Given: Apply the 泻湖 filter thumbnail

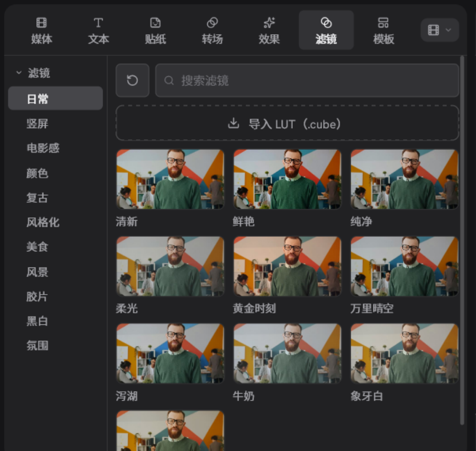Looking at the screenshot, I should [170, 353].
